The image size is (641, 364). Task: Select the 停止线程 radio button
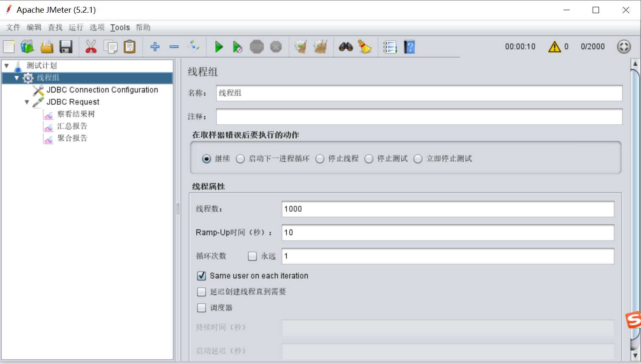pyautogui.click(x=320, y=159)
